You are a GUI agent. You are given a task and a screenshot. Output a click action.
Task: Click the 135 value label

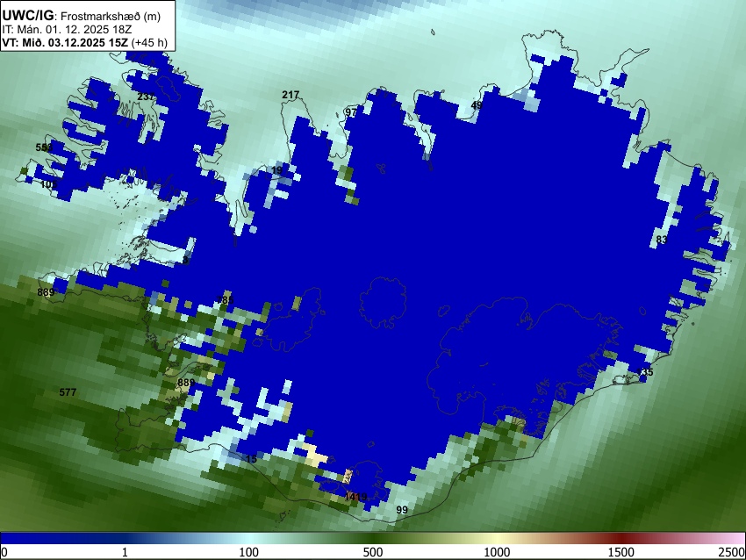645,371
